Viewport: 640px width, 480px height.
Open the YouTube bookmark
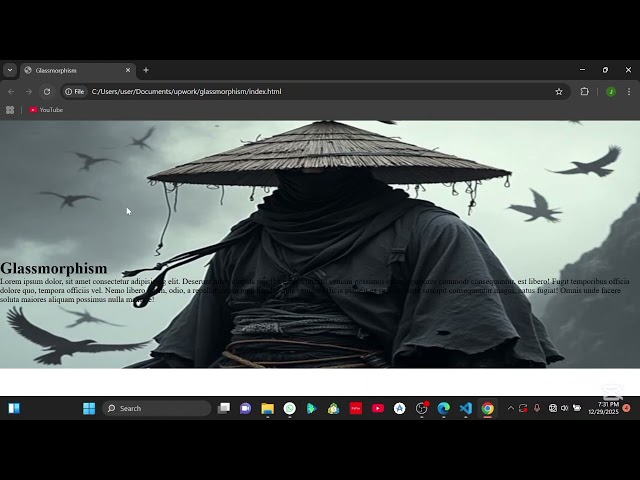(46, 110)
